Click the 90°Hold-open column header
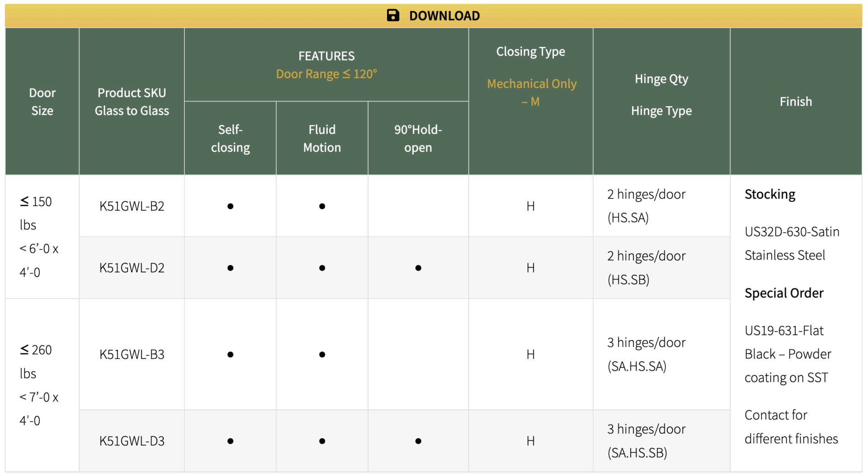This screenshot has height=476, width=868. (418, 138)
